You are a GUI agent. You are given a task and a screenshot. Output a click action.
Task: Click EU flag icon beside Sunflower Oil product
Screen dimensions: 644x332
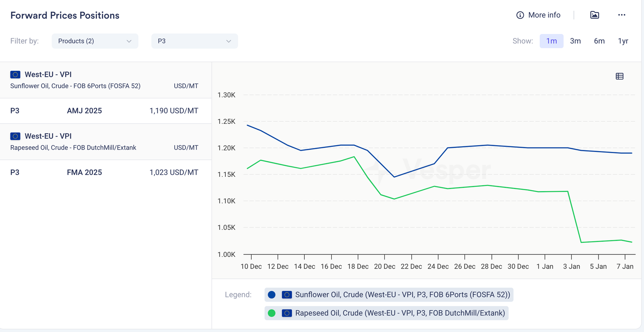pyautogui.click(x=15, y=74)
